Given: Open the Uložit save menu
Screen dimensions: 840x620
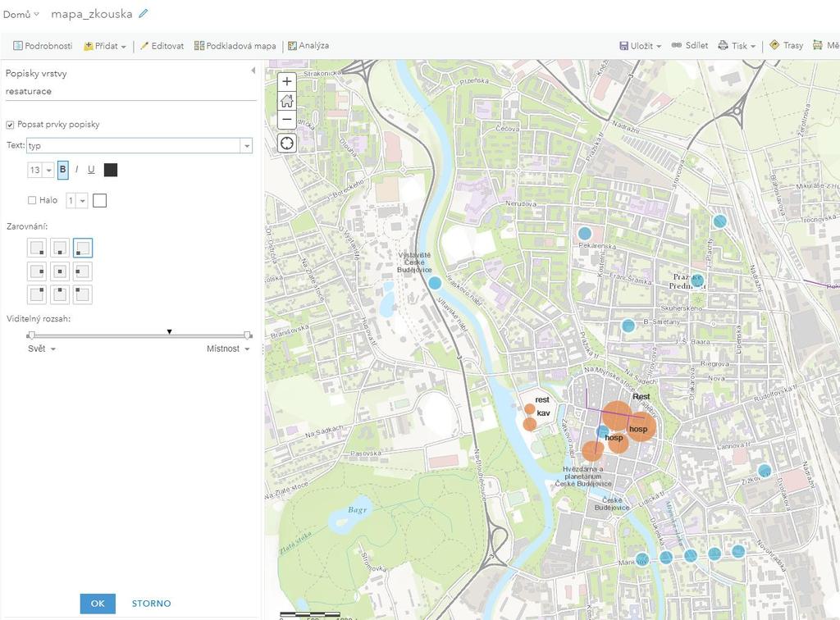Looking at the screenshot, I should click(640, 46).
